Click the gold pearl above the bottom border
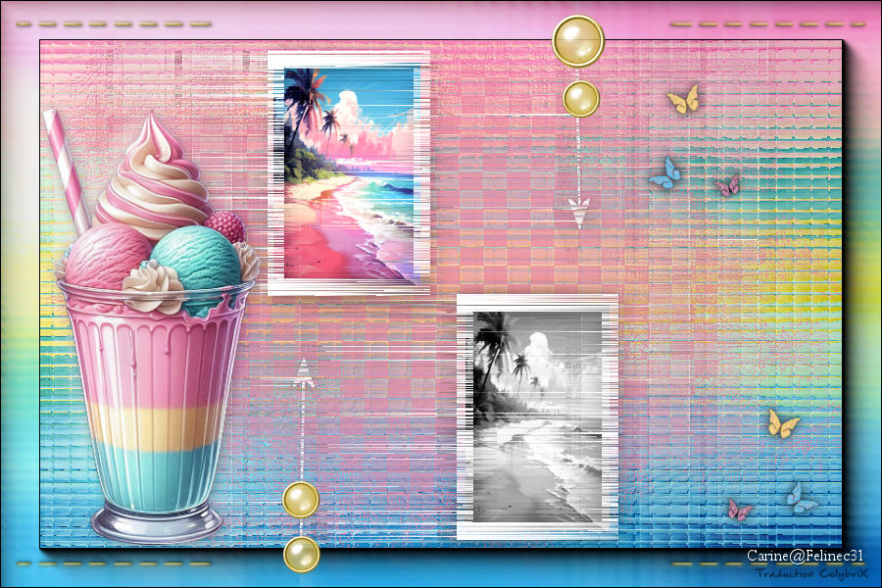Image resolution: width=882 pixels, height=588 pixels. coord(301,499)
